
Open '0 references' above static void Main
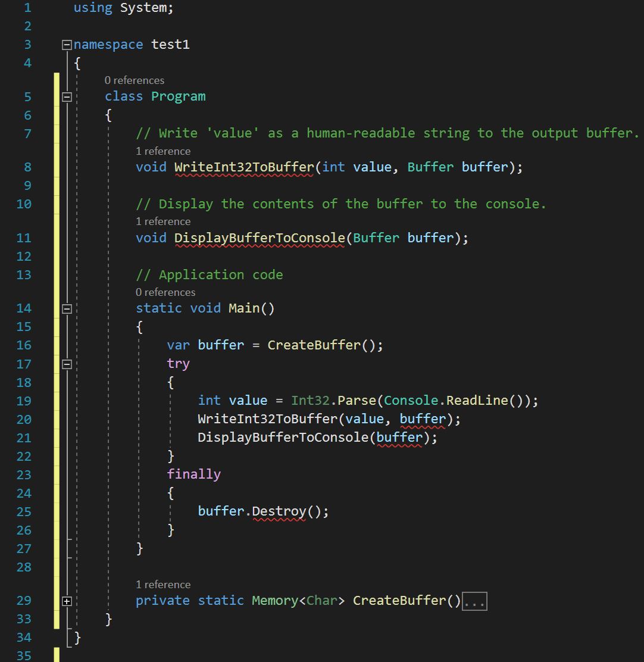(x=165, y=292)
